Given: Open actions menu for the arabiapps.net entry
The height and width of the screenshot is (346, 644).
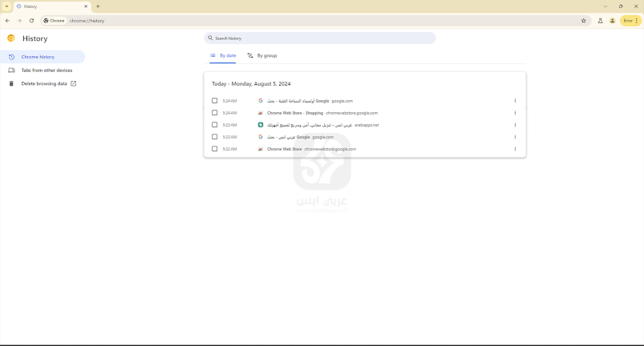Looking at the screenshot, I should tap(515, 125).
